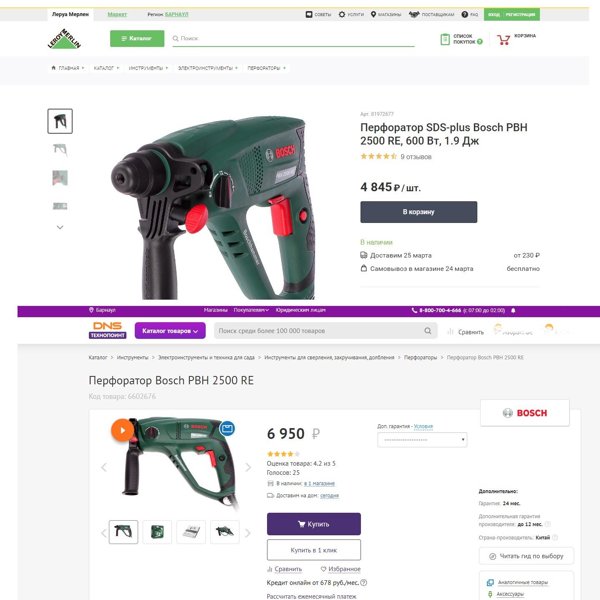
Task: Expand more thumbnails with down chevron
Action: click(60, 227)
